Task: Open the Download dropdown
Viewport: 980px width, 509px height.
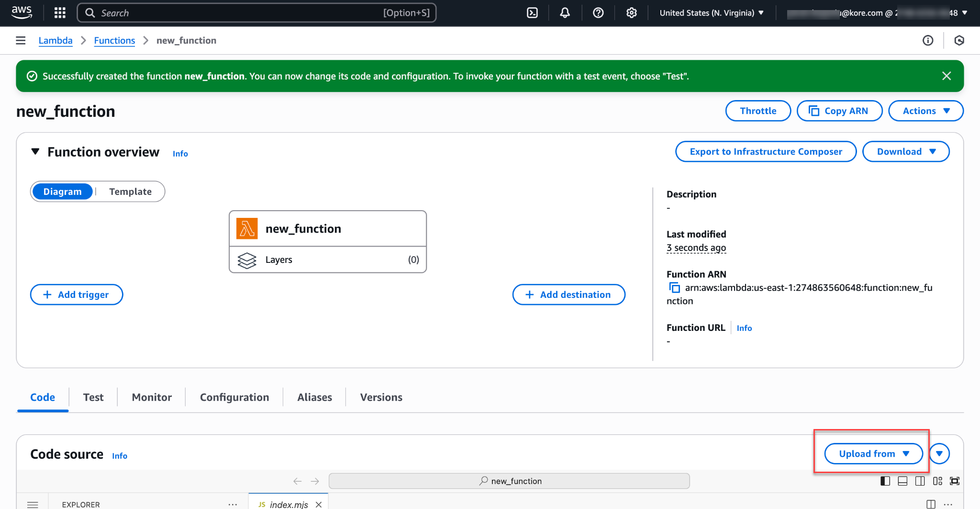Action: click(x=905, y=151)
